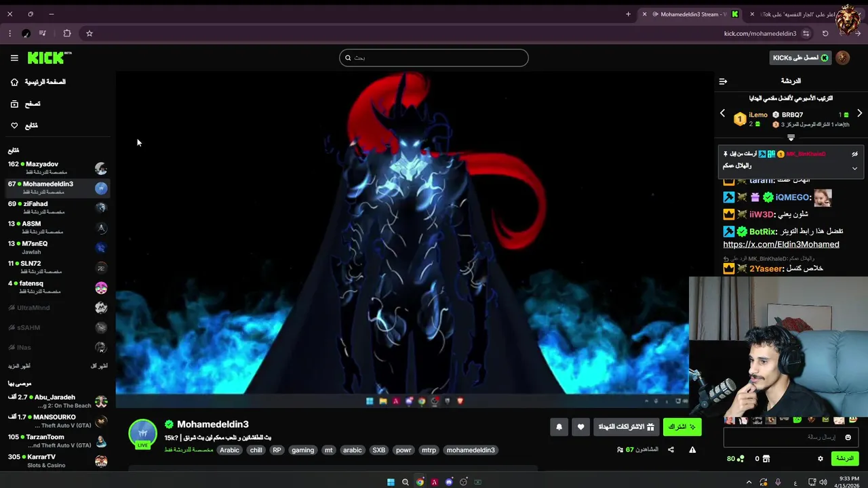Open chat settings gear icon
The width and height of the screenshot is (868, 488).
coord(820,459)
